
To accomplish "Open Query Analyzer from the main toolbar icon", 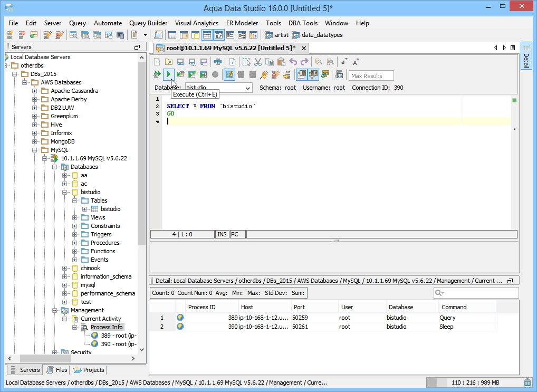I will click(73, 35).
